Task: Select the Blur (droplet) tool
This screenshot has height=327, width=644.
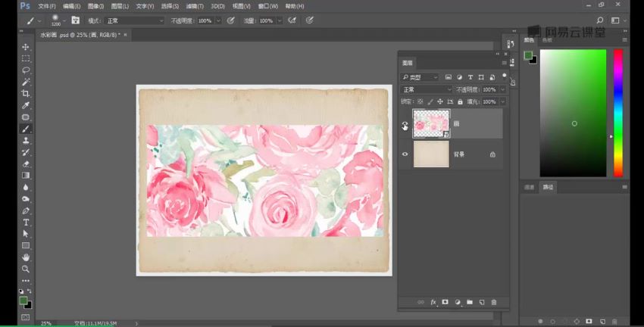Action: tap(26, 187)
